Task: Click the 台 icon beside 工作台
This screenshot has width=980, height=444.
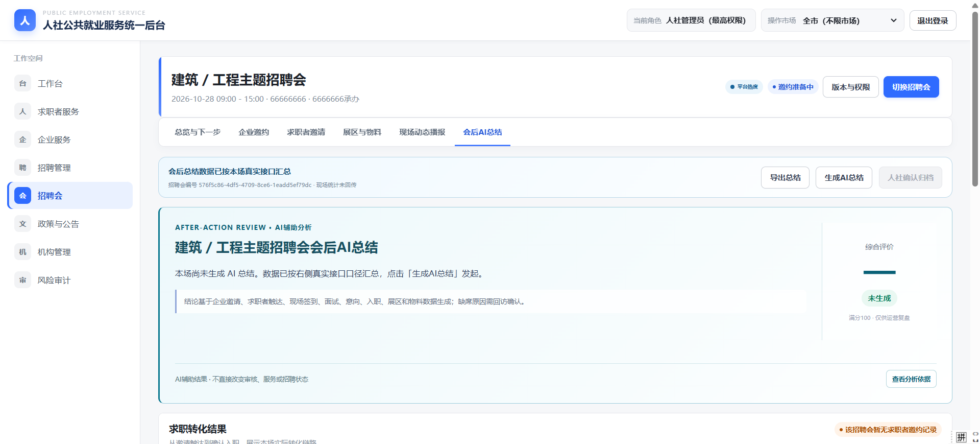Action: pos(22,83)
